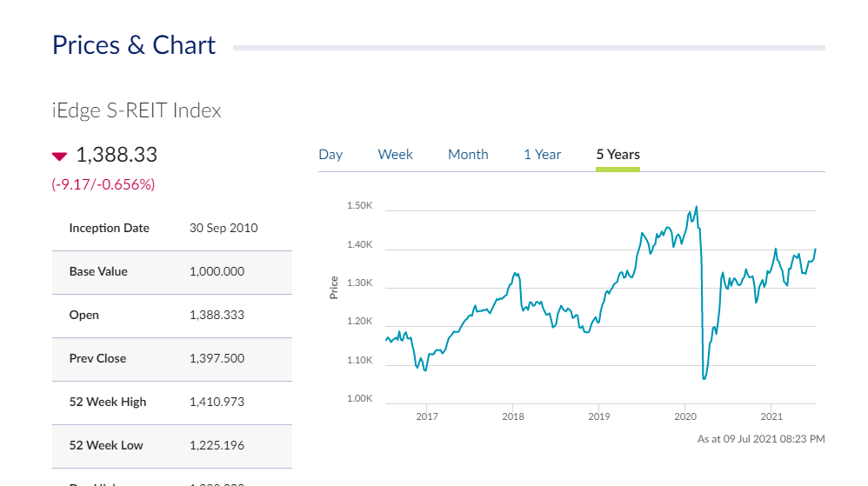
Task: Switch chart to the Week tab
Action: click(x=395, y=155)
